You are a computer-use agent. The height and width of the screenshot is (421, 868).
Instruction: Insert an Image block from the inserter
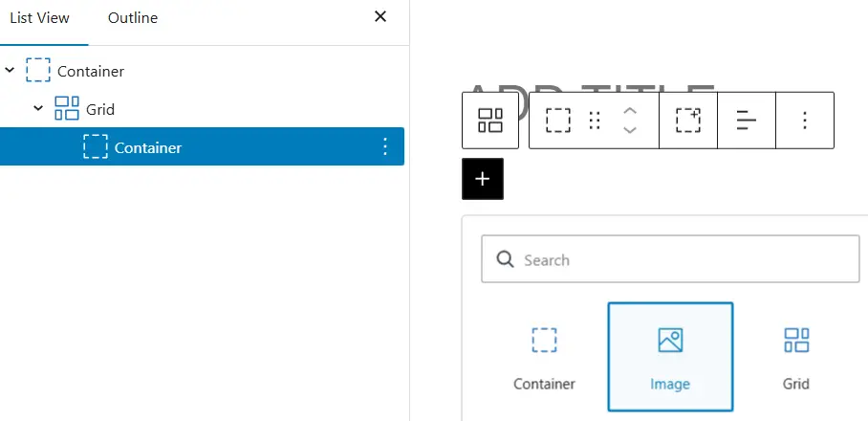click(670, 357)
